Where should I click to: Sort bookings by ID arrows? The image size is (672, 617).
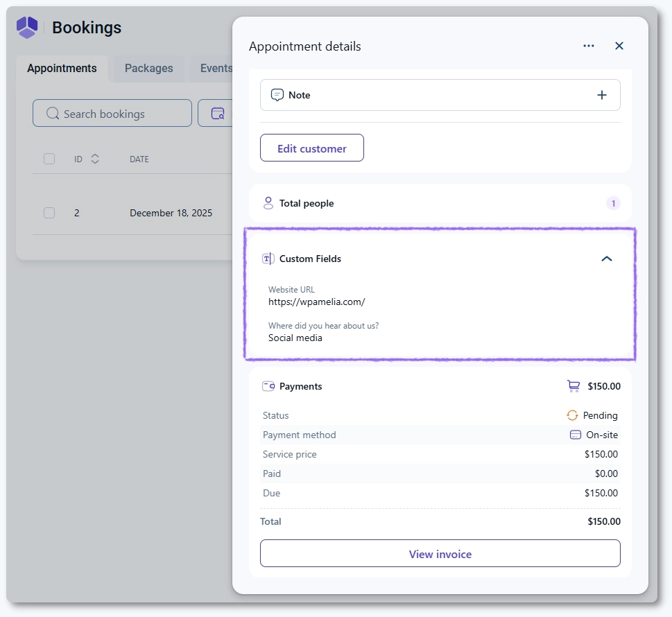95,159
